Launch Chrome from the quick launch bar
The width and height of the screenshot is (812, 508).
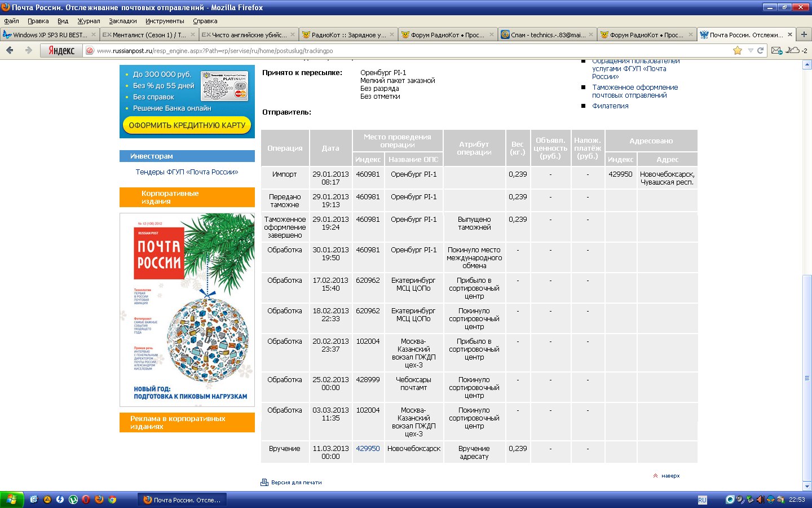[112, 500]
